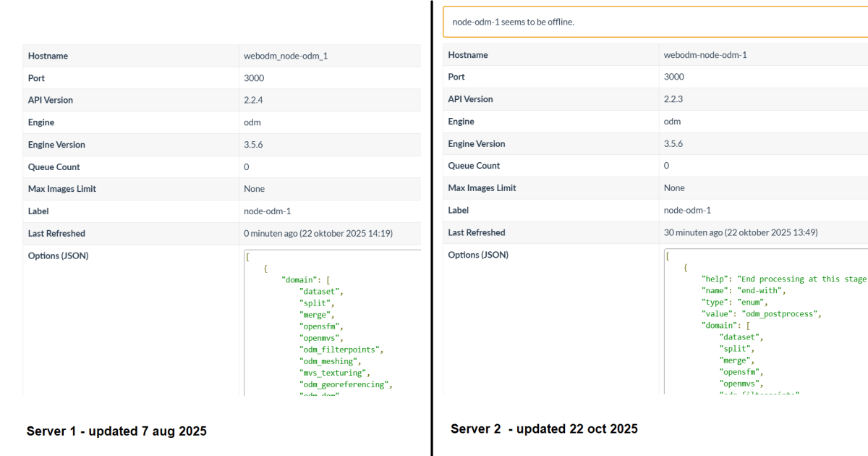Screen dimensions: 868x456
Task: Click engine value odm in the Server 2 table
Action: pos(673,122)
